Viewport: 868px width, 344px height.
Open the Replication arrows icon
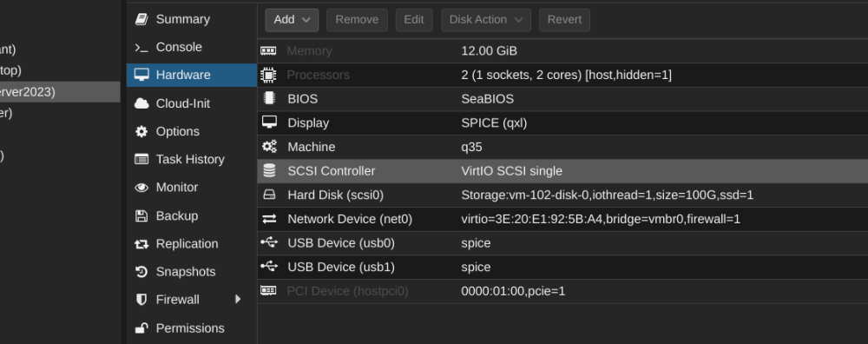[141, 244]
